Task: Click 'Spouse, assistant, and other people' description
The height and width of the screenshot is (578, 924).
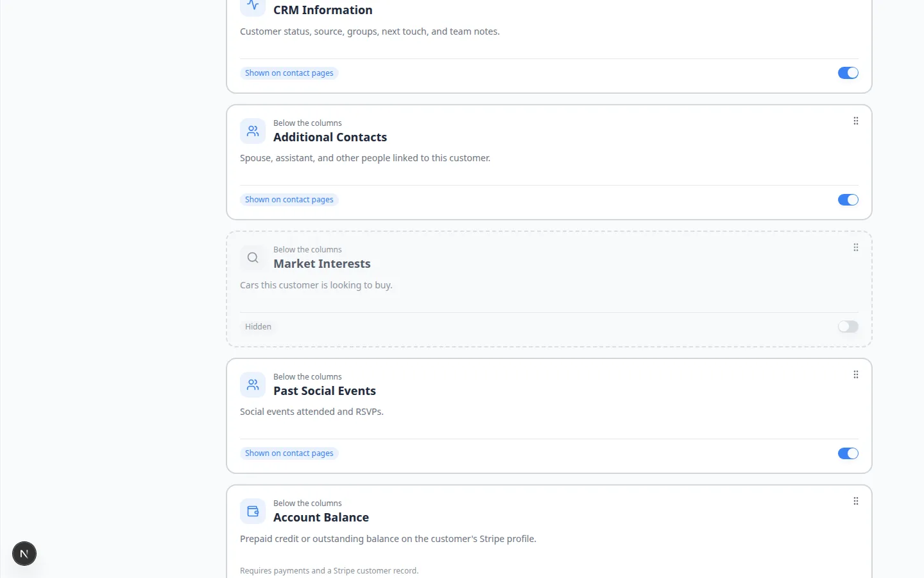Action: [x=365, y=158]
